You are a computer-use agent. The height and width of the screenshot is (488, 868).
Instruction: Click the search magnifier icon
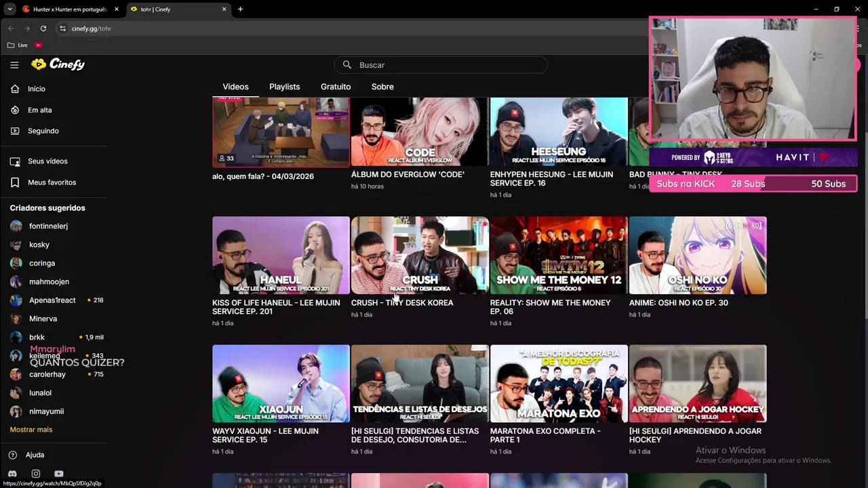[x=347, y=65]
